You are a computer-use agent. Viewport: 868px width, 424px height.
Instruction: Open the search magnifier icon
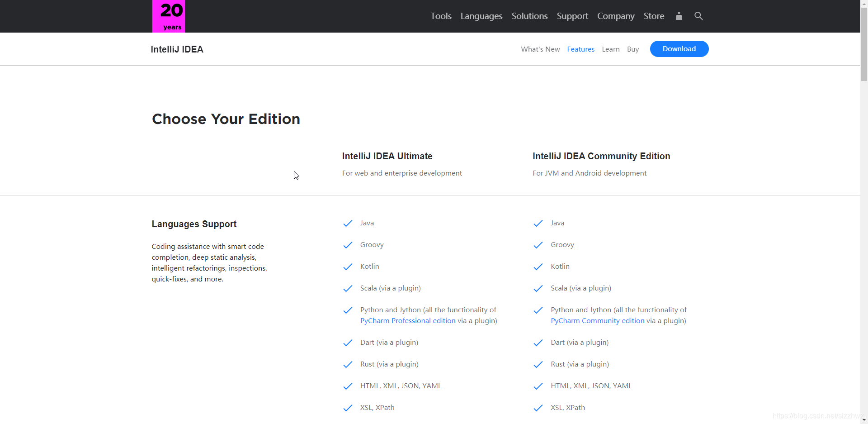698,16
